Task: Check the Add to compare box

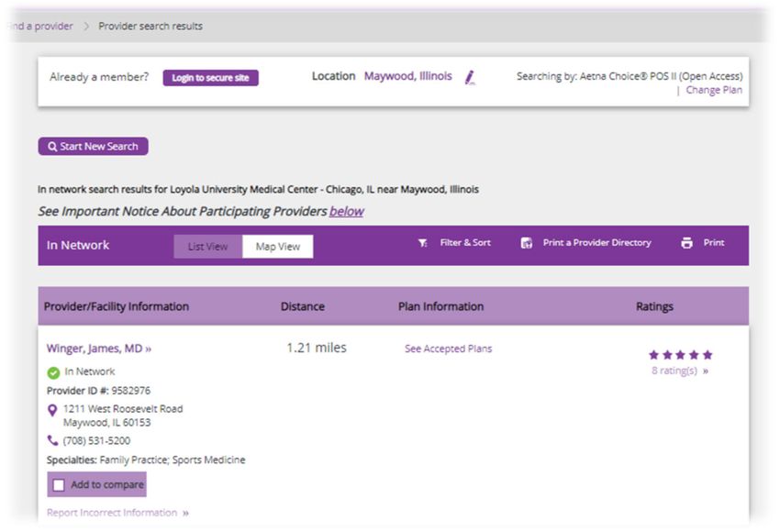Action: coord(59,485)
